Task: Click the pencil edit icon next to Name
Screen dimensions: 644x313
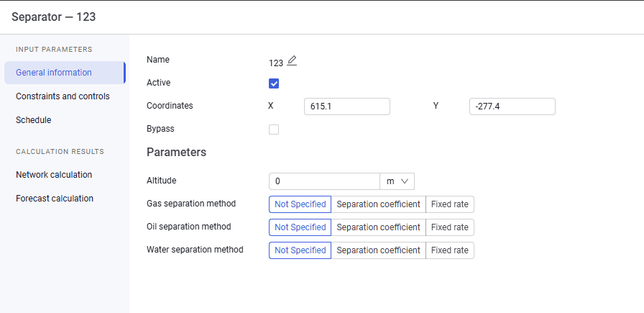Action: click(292, 61)
